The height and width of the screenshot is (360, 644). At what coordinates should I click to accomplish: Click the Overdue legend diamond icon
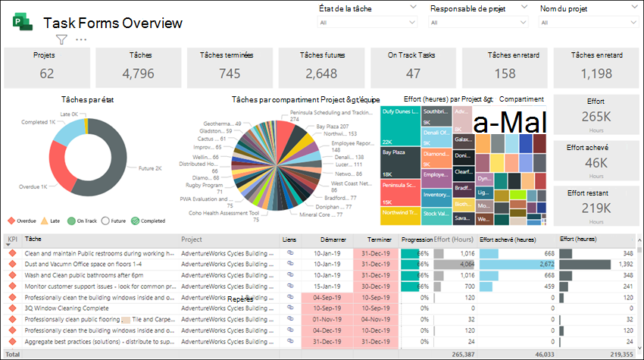tap(11, 221)
